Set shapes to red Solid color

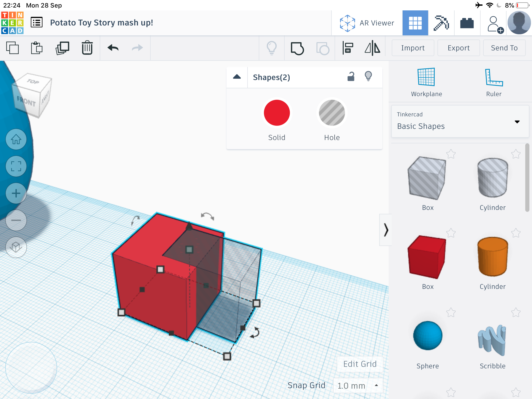coord(277,113)
